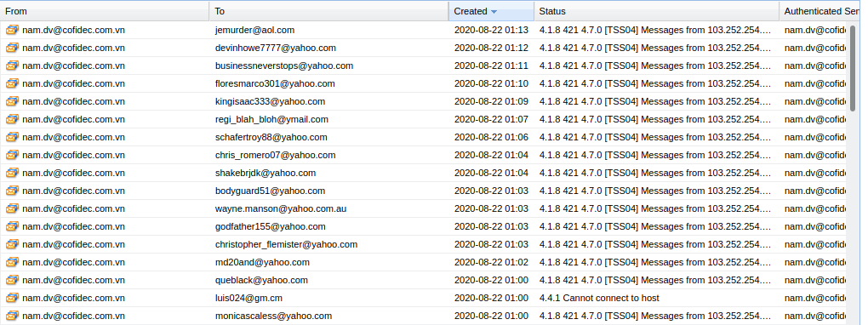Select recipient luis024@gm.cm
This screenshot has height=325, width=868.
(x=248, y=298)
